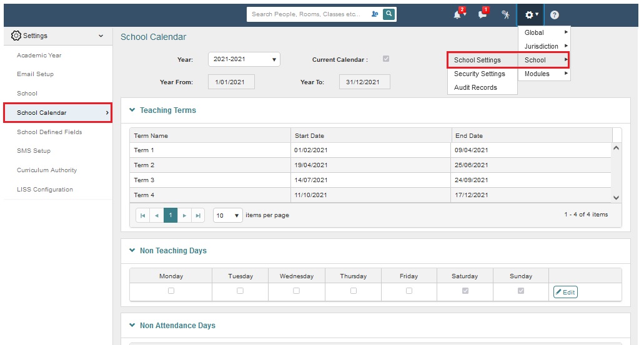Viewport: 644px width, 345px height.
Task: Expand the Modules submenu
Action: tap(544, 74)
